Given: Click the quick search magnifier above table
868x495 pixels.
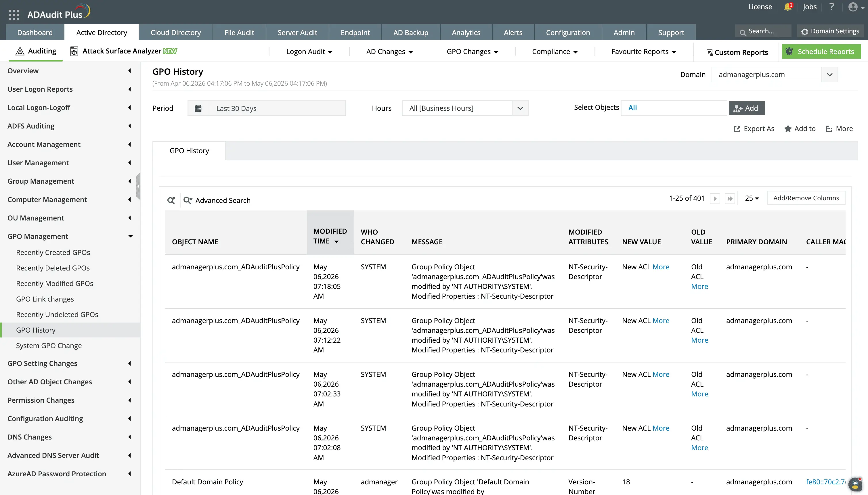Looking at the screenshot, I should (x=171, y=201).
